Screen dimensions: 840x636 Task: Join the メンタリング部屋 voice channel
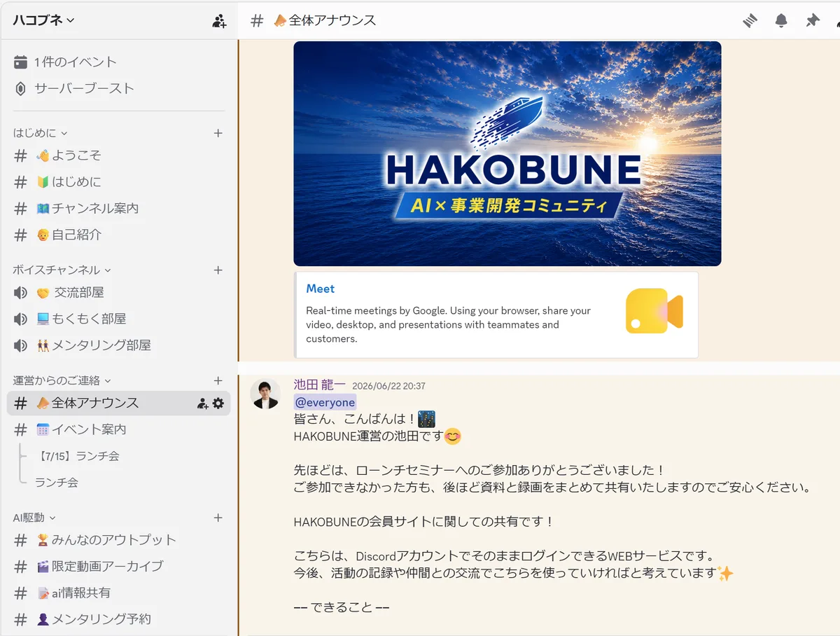click(119, 346)
